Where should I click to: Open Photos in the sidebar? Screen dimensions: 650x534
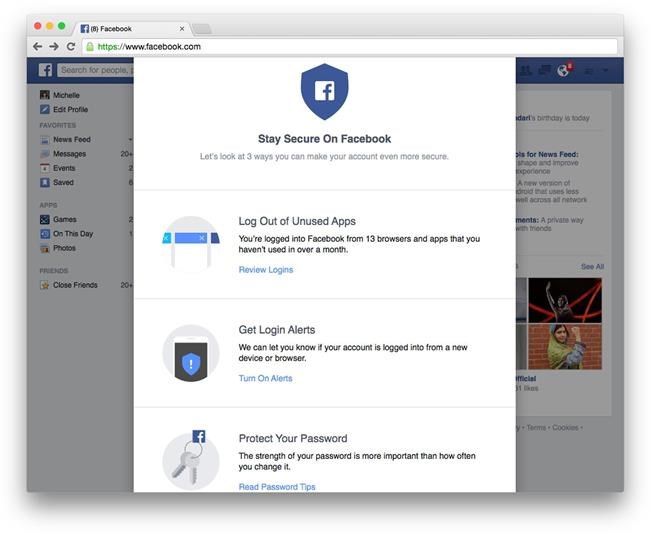click(64, 248)
